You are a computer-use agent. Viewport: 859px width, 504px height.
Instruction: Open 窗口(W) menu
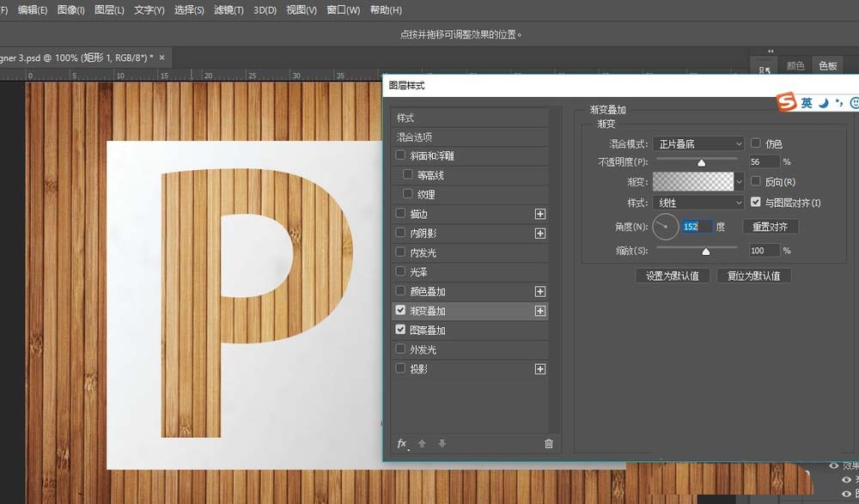coord(343,9)
